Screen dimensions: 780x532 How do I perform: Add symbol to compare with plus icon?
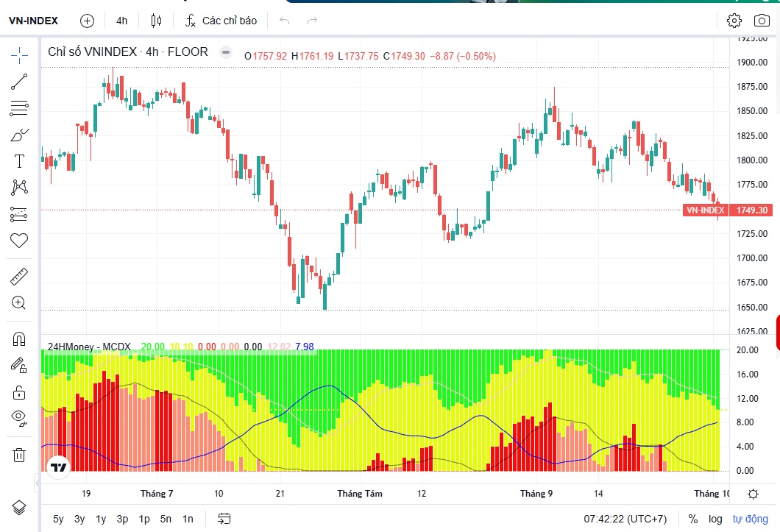pyautogui.click(x=87, y=21)
